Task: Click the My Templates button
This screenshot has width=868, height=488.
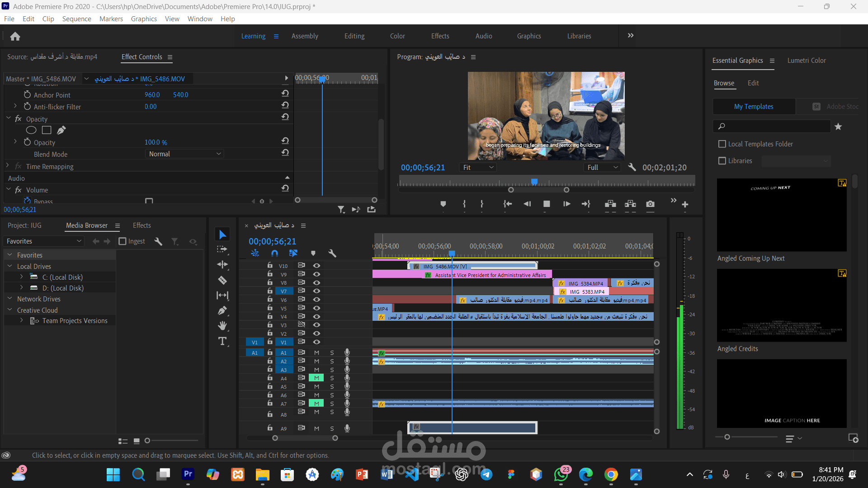Action: click(x=754, y=107)
